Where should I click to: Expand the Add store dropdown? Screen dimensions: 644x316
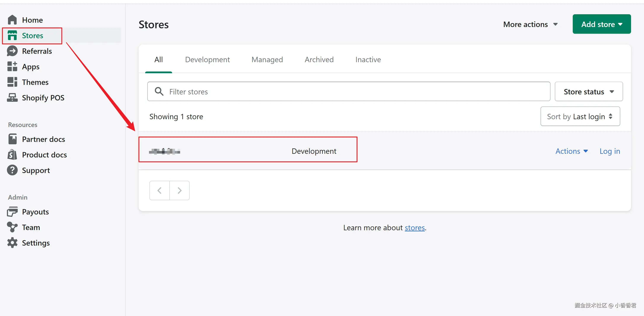[601, 24]
